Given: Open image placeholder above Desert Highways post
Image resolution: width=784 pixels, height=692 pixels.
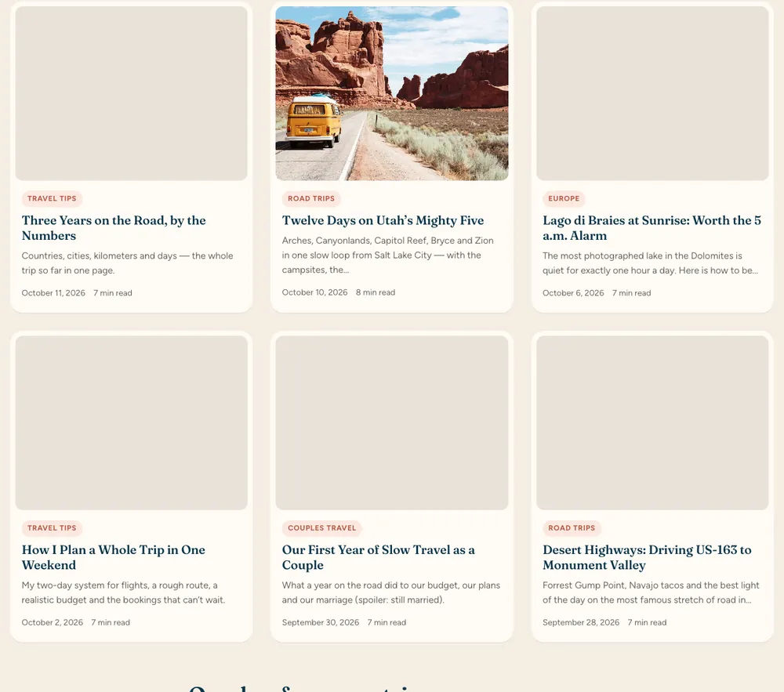Looking at the screenshot, I should point(652,422).
